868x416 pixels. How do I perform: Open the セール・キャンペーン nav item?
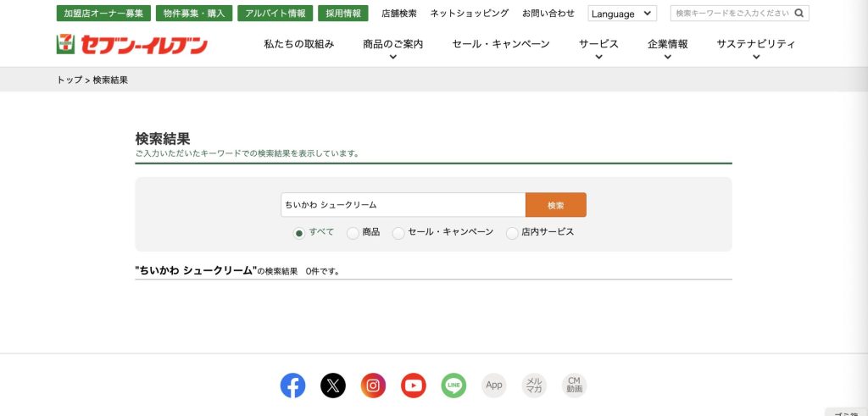[x=501, y=44]
